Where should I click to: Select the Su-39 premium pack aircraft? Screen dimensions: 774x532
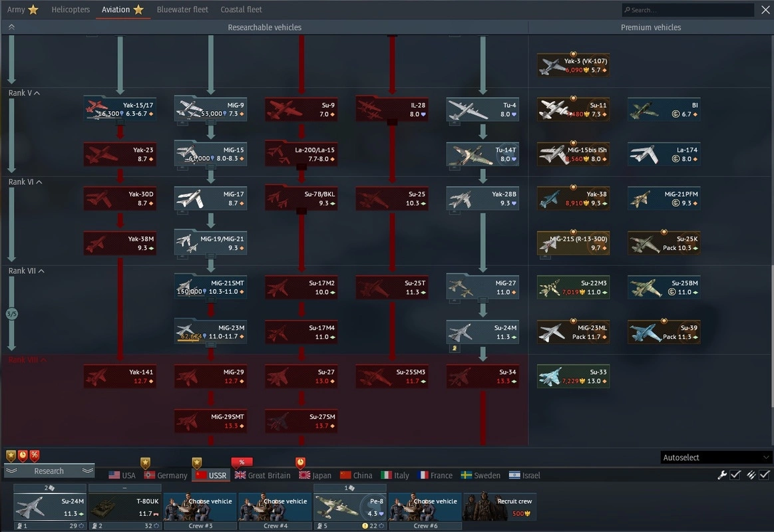coord(664,332)
